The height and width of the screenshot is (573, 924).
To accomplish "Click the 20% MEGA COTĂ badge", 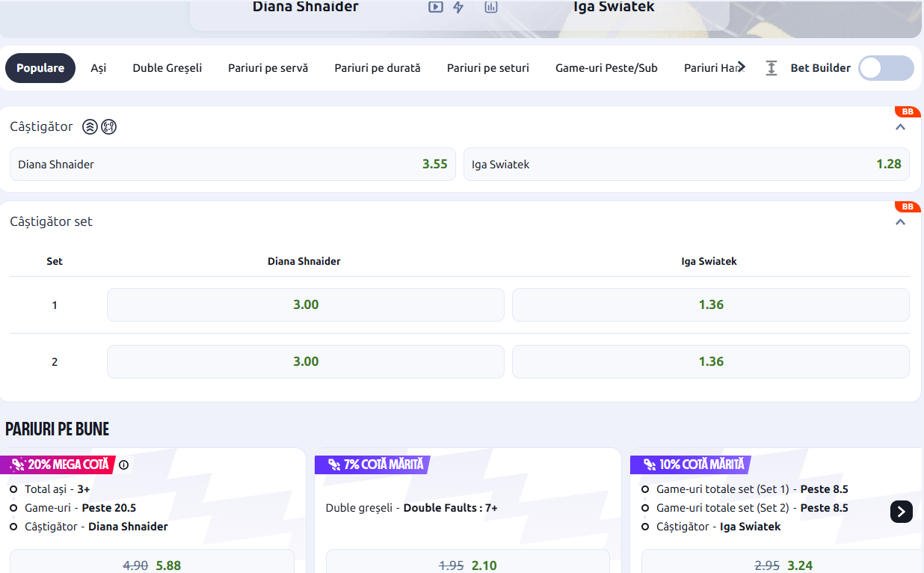I will click(58, 465).
